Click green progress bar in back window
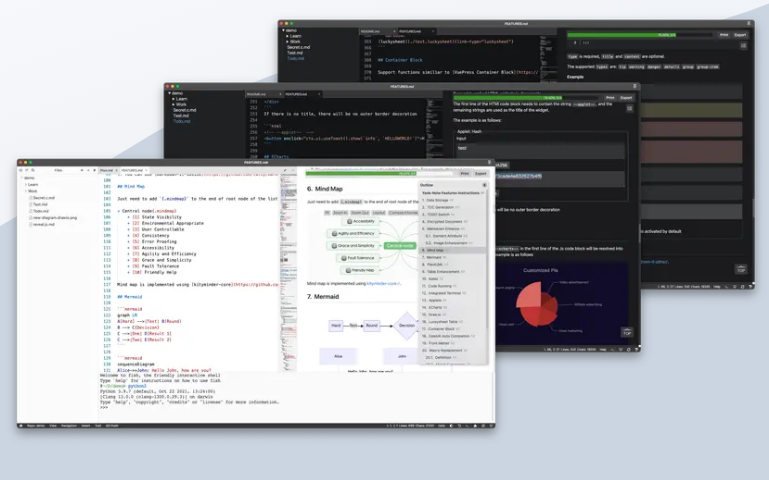 622,35
